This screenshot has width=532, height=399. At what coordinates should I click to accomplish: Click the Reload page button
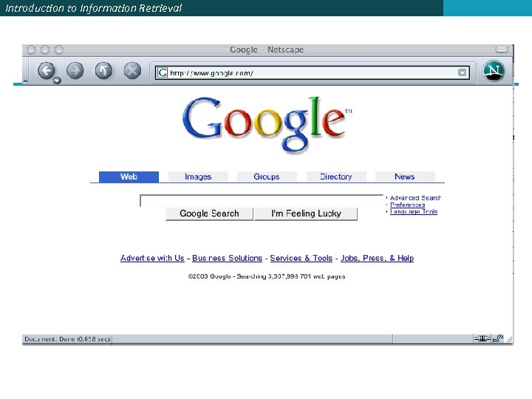tap(103, 71)
